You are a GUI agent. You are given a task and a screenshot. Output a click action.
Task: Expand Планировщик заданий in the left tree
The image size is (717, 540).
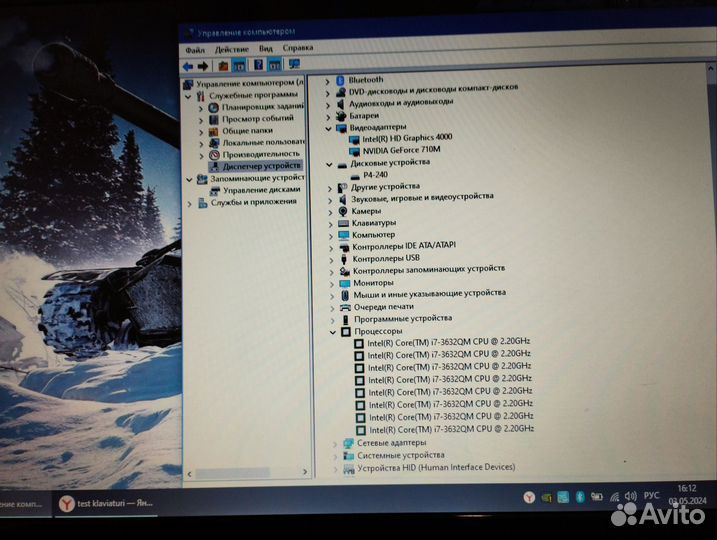(201, 106)
